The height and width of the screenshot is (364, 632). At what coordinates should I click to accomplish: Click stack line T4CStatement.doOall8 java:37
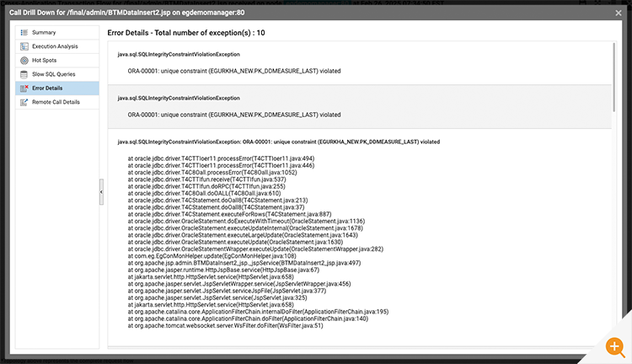tap(216, 207)
